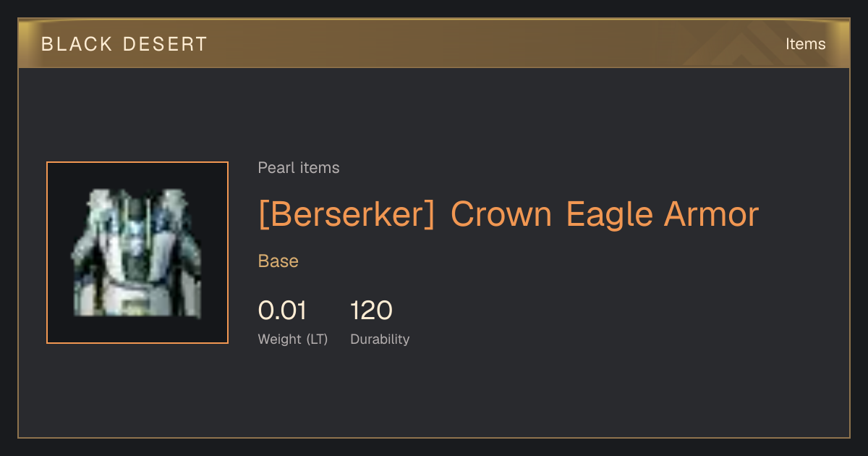
Task: Click the 120 durability value
Action: point(371,311)
